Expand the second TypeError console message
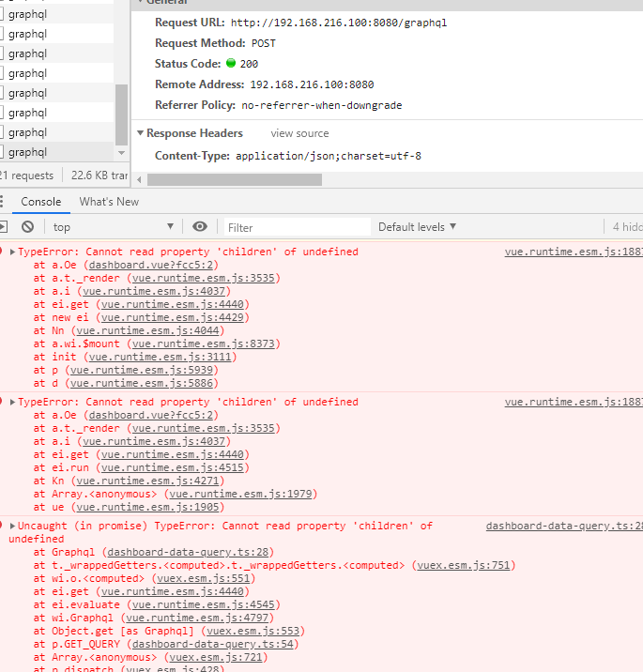The image size is (643, 672). coord(12,402)
